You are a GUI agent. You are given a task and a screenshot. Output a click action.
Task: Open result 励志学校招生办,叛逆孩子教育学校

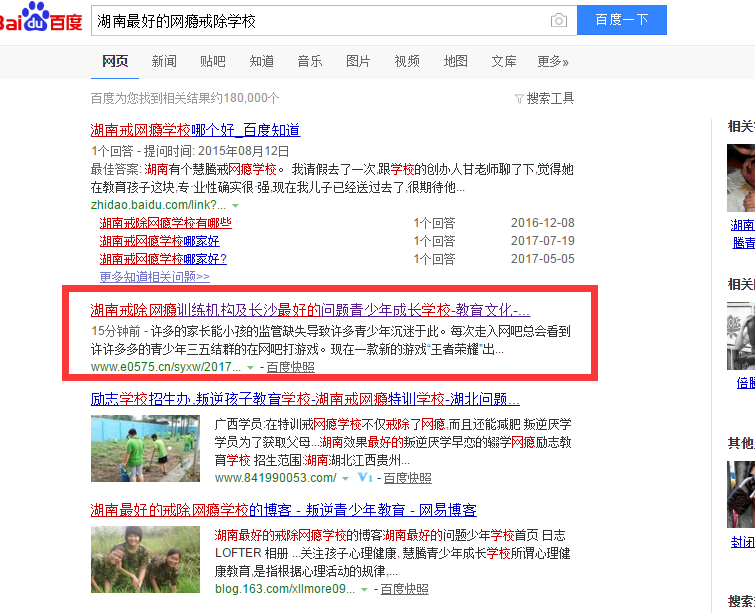[305, 399]
